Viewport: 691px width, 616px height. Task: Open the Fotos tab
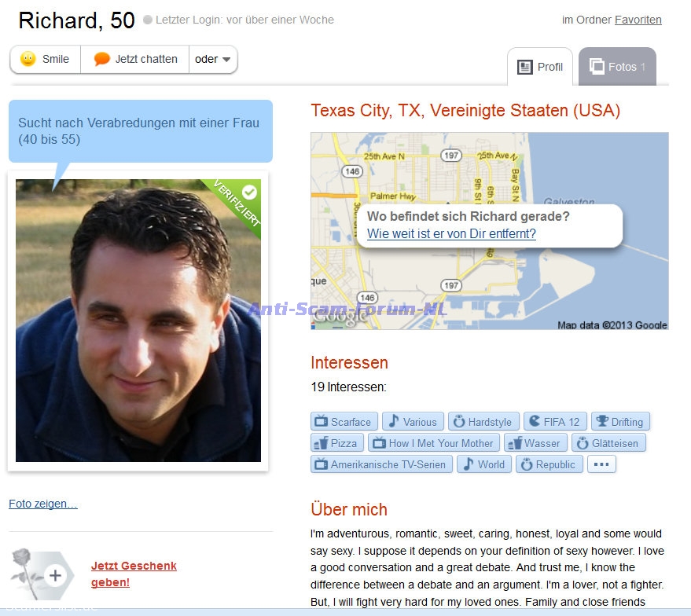point(617,67)
